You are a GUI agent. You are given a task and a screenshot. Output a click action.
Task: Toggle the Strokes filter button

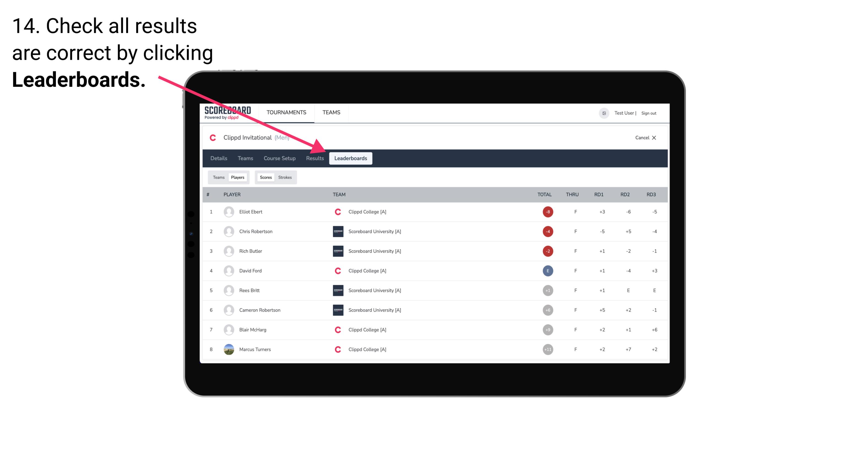point(286,177)
